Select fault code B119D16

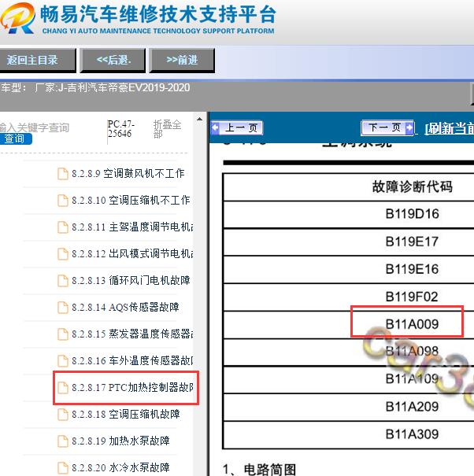pyautogui.click(x=412, y=214)
